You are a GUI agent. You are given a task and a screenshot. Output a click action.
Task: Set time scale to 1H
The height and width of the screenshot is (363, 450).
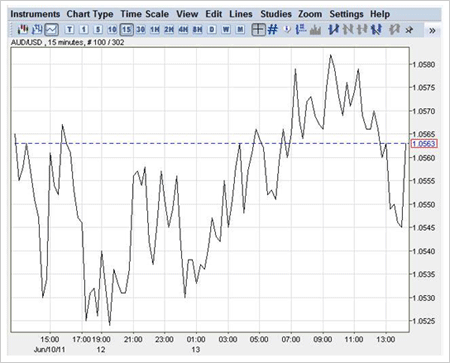click(155, 30)
